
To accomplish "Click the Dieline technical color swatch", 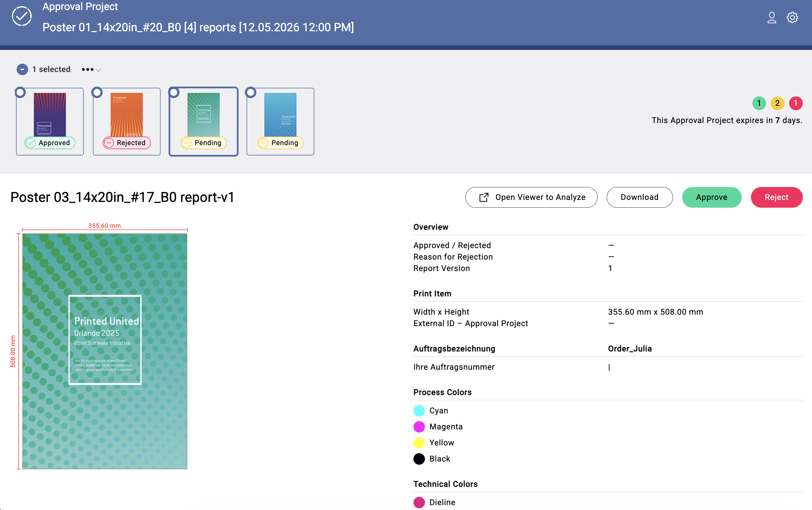I will pos(419,502).
